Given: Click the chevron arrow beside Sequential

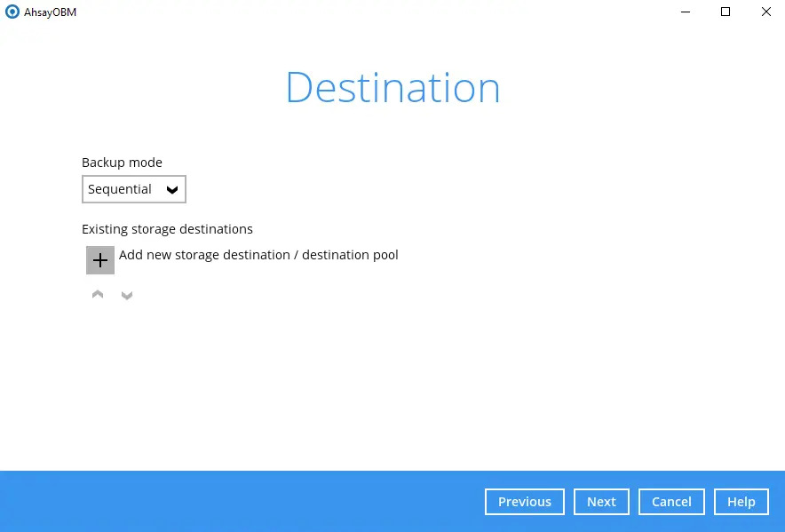Looking at the screenshot, I should click(172, 190).
